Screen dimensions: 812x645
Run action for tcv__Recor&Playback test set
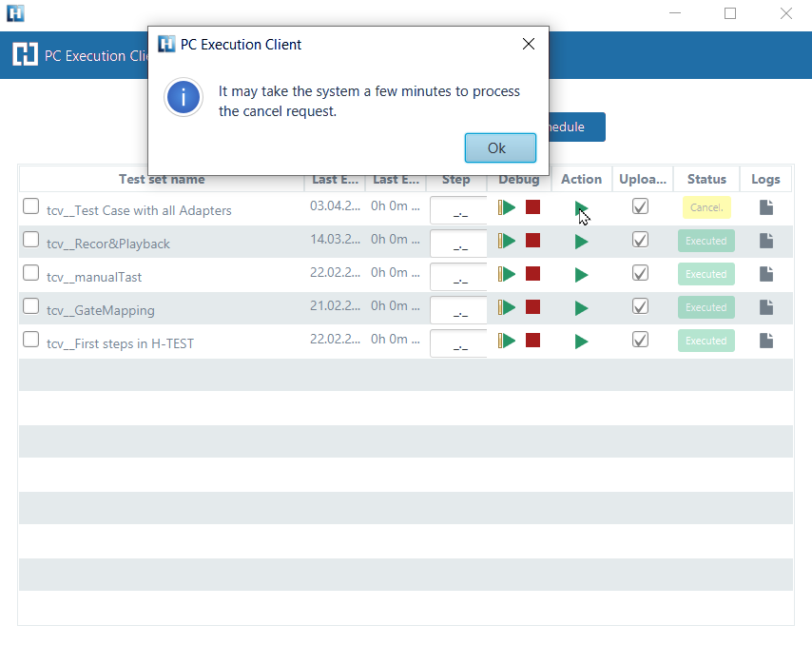(x=582, y=242)
